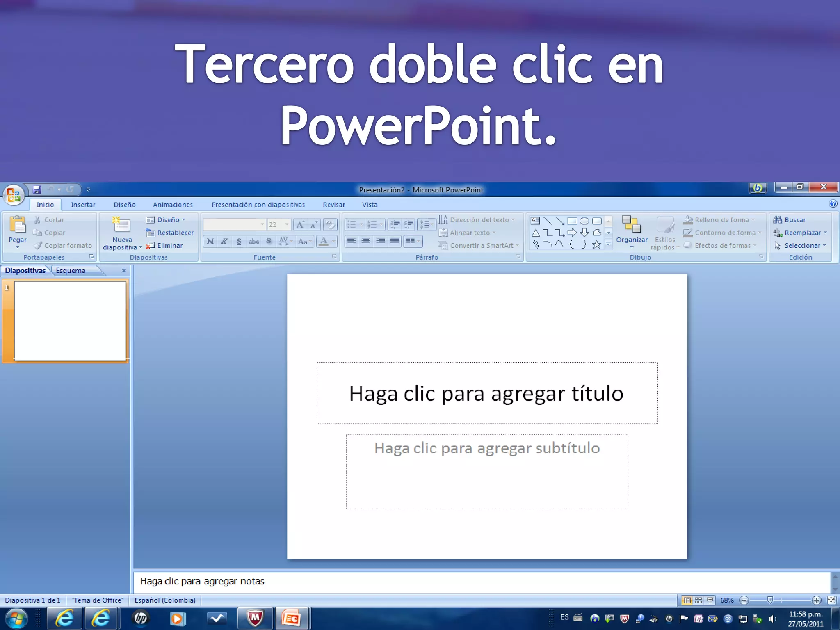
Task: Toggle text shadow formatting
Action: tap(269, 241)
